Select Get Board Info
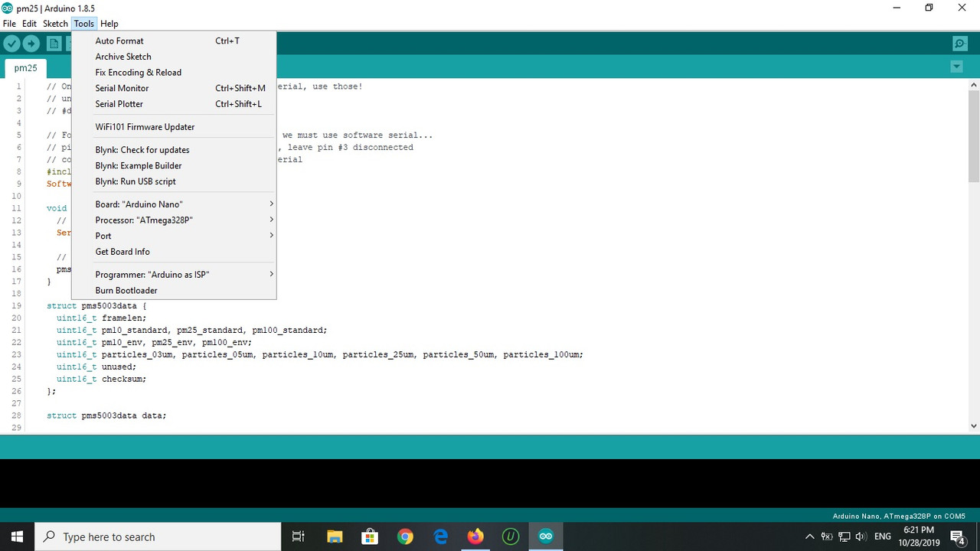The width and height of the screenshot is (980, 551). (174, 252)
